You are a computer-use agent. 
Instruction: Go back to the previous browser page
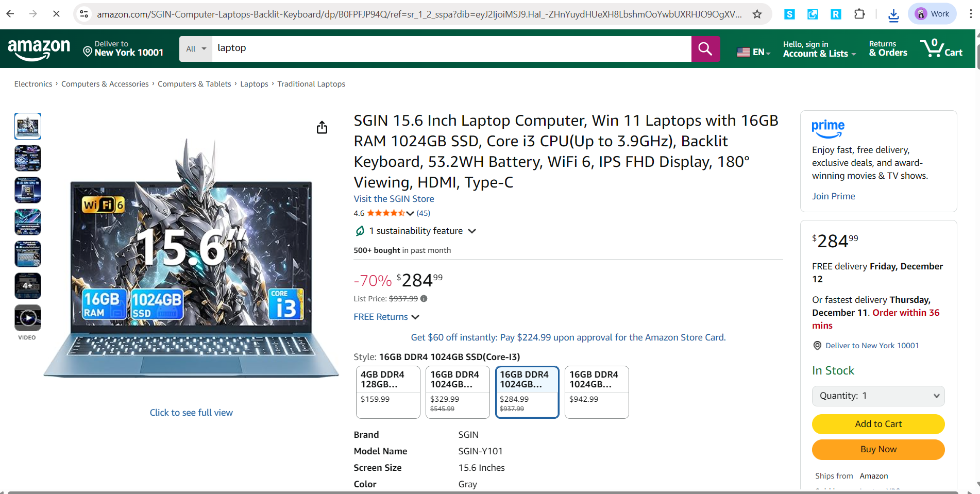click(x=10, y=14)
